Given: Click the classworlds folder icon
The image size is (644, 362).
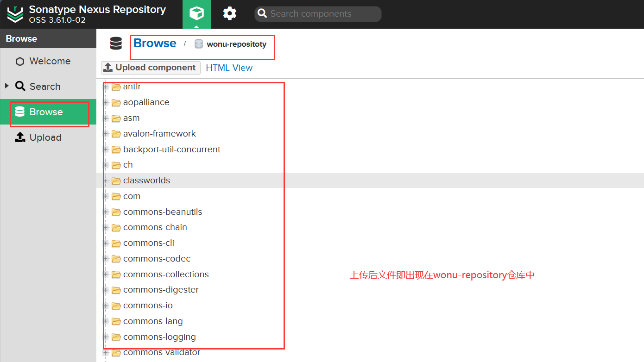Looking at the screenshot, I should coord(116,181).
